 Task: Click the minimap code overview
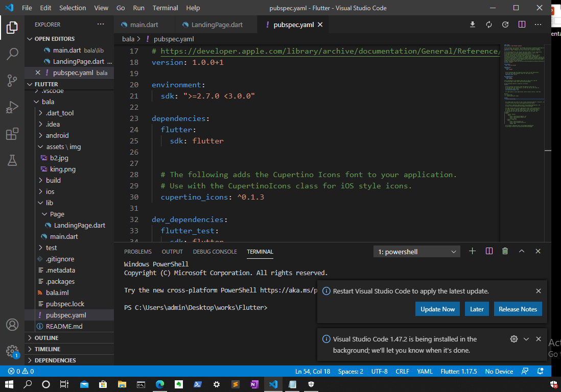(x=523, y=86)
